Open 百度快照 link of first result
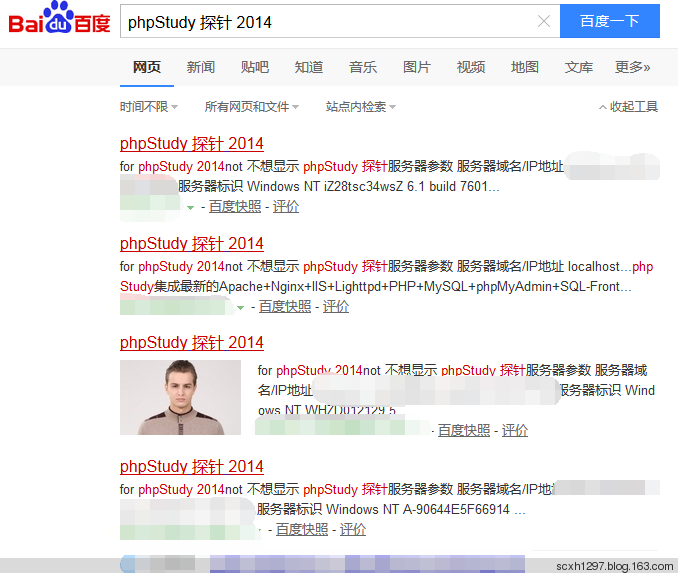 coord(235,207)
